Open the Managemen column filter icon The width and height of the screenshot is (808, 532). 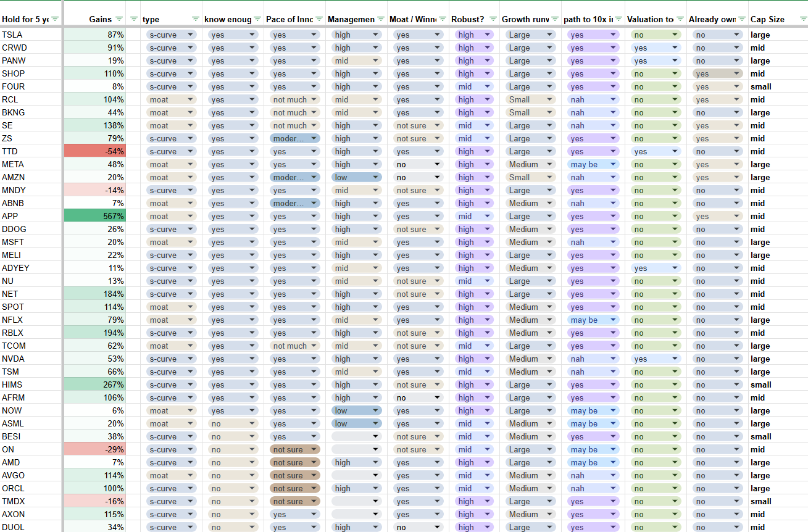(x=381, y=19)
